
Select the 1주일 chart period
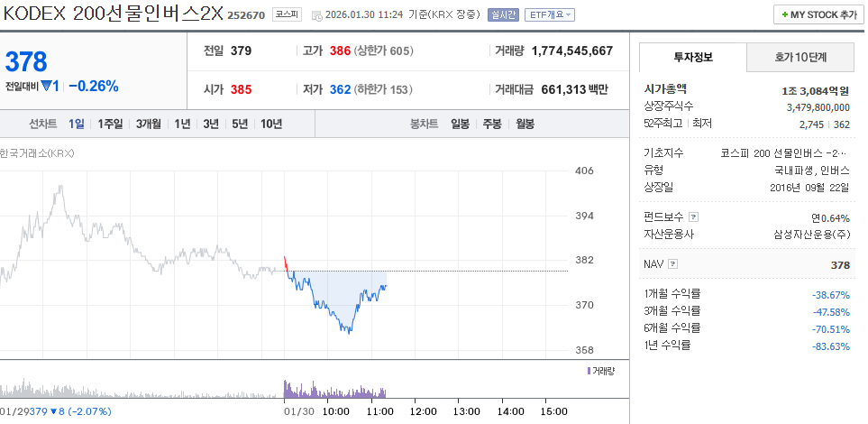tap(112, 124)
